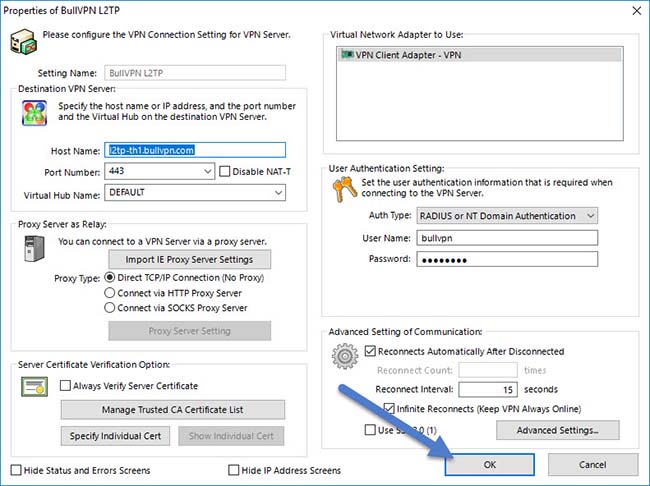Click Specify Individual Cert button
The width and height of the screenshot is (650, 486).
[x=115, y=436]
